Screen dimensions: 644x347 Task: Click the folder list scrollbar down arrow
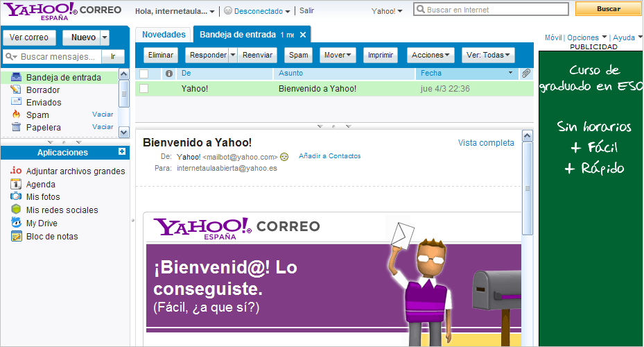pyautogui.click(x=123, y=133)
